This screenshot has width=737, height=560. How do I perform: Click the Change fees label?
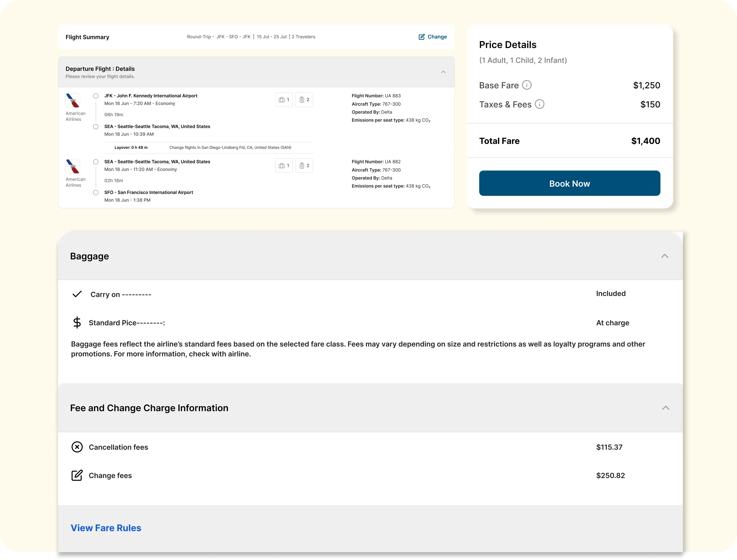110,475
